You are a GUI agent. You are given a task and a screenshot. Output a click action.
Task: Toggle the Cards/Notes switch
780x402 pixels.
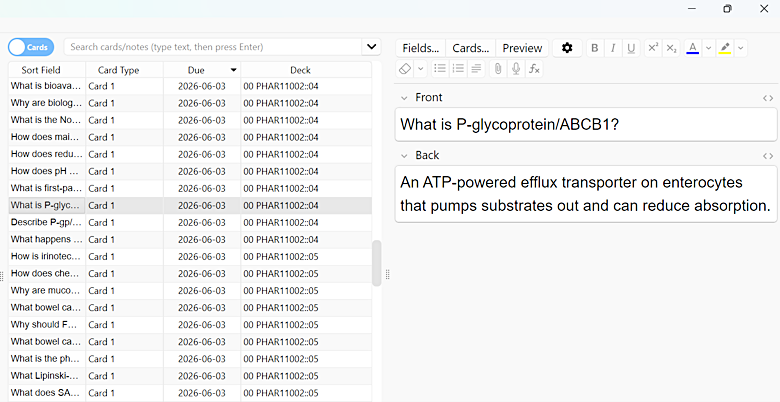[x=31, y=47]
